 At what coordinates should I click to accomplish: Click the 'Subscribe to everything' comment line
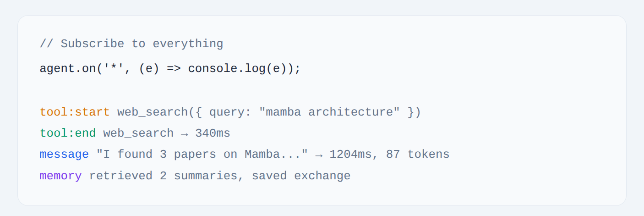[x=131, y=44]
